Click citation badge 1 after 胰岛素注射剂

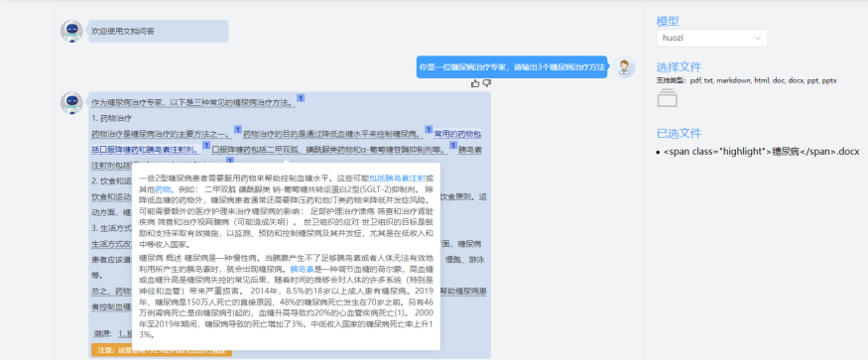click(206, 145)
